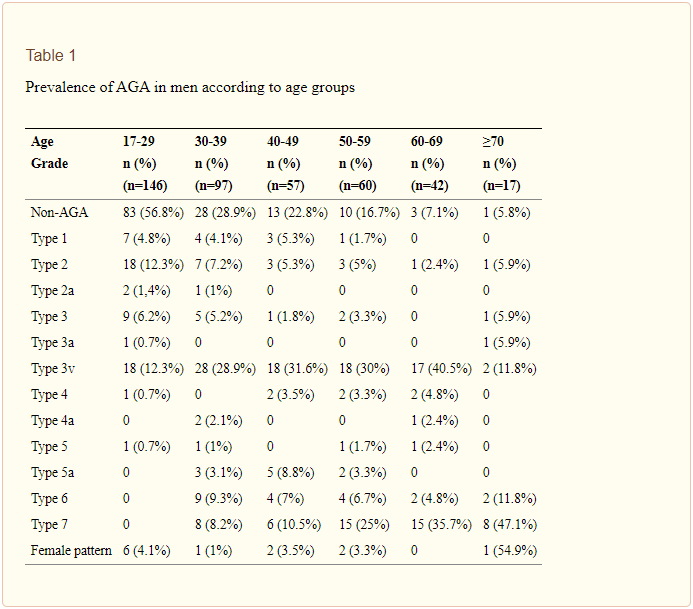Click the "≥70" age group header

pyautogui.click(x=494, y=142)
